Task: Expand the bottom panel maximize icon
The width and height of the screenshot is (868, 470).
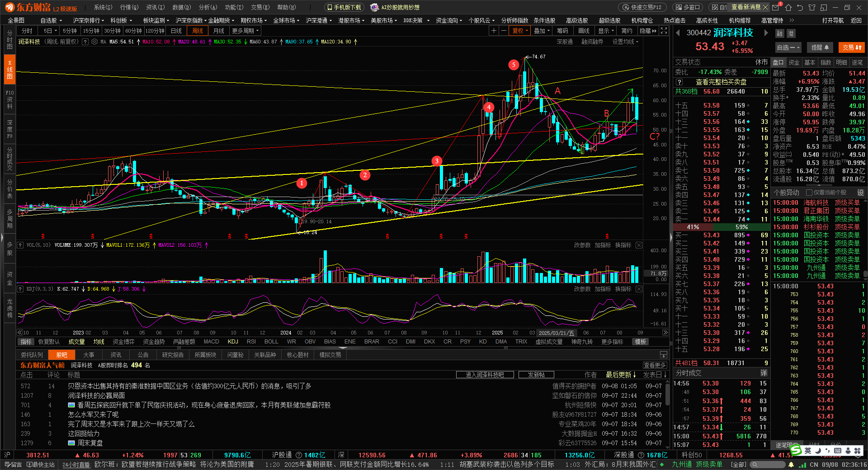Action: [x=664, y=355]
